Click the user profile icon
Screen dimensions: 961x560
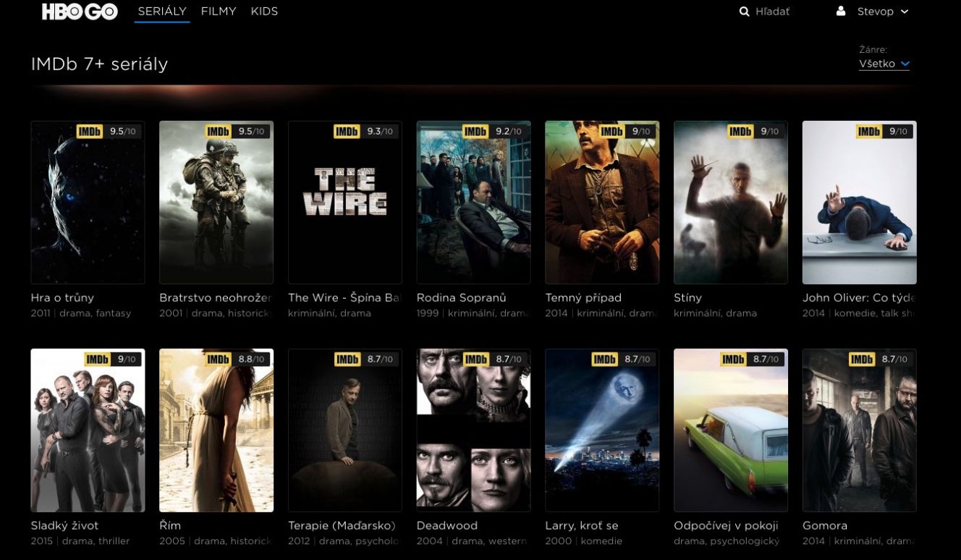pyautogui.click(x=840, y=12)
